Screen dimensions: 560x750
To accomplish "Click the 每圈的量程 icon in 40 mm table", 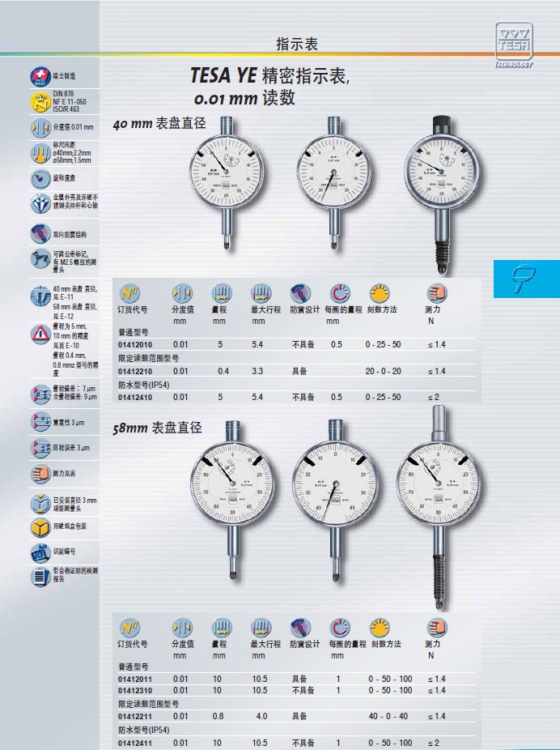I will [340, 292].
